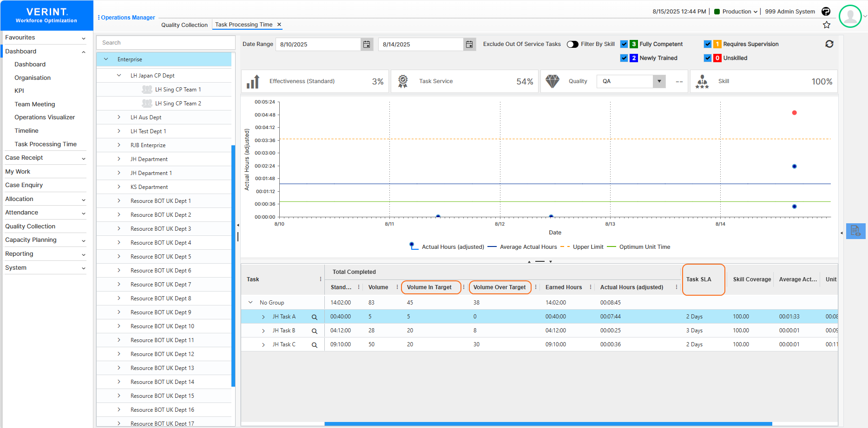Image resolution: width=868 pixels, height=428 pixels.
Task: Open the QA quality dropdown
Action: click(x=659, y=81)
